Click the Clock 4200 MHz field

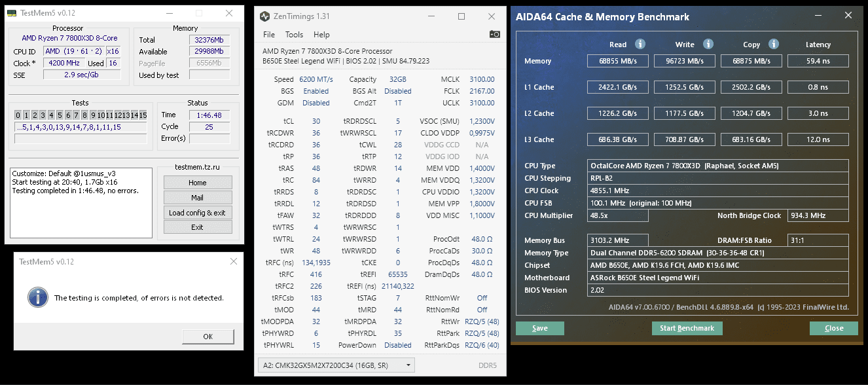tap(63, 64)
